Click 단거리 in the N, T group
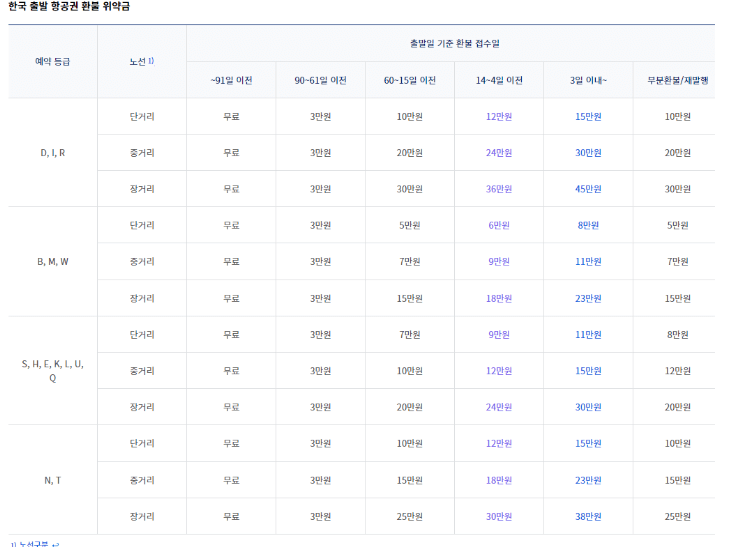734x547 pixels. pos(142,443)
